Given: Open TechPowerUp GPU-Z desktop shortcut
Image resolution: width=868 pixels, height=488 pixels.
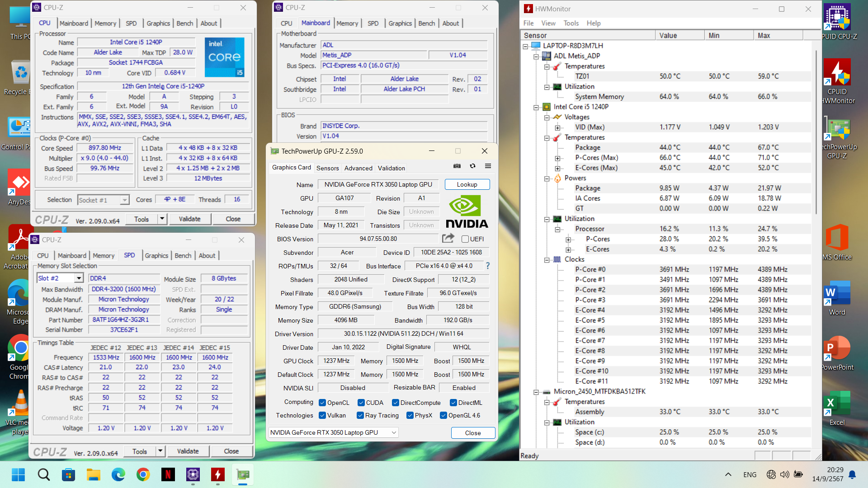Looking at the screenshot, I should pyautogui.click(x=838, y=137).
